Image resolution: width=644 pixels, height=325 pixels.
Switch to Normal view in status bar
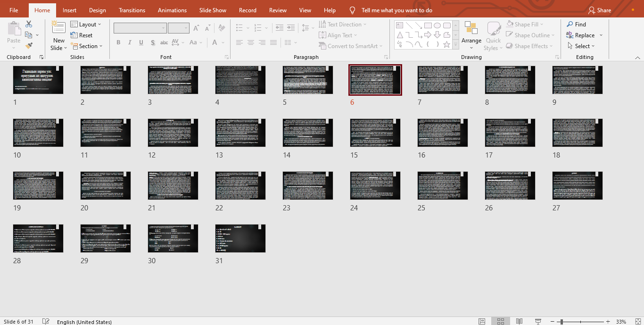tap(482, 321)
